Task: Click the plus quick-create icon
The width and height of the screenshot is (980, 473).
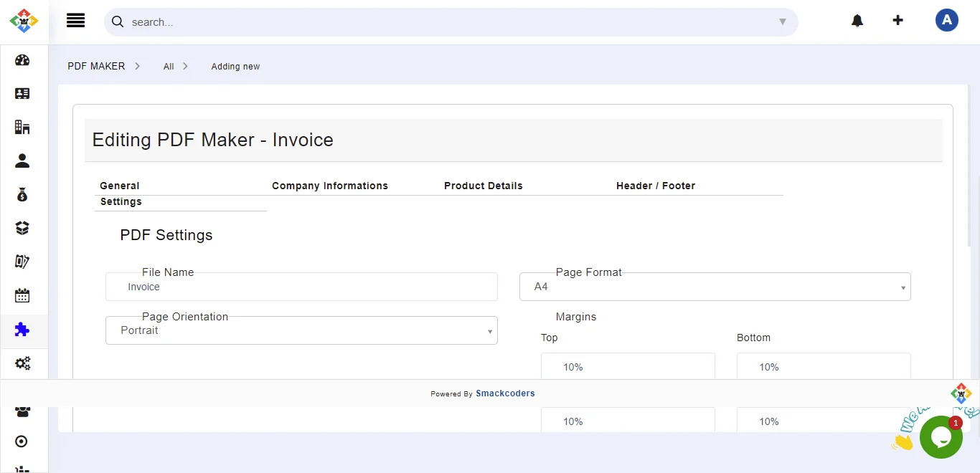Action: pos(897,20)
